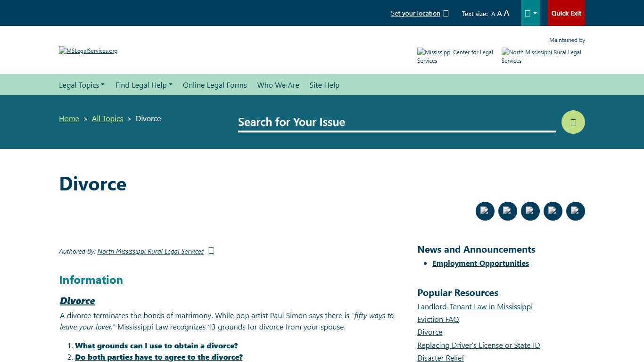This screenshot has height=362, width=644.
Task: Open the Mississippi Center for Legal Services logo
Action: pyautogui.click(x=455, y=56)
